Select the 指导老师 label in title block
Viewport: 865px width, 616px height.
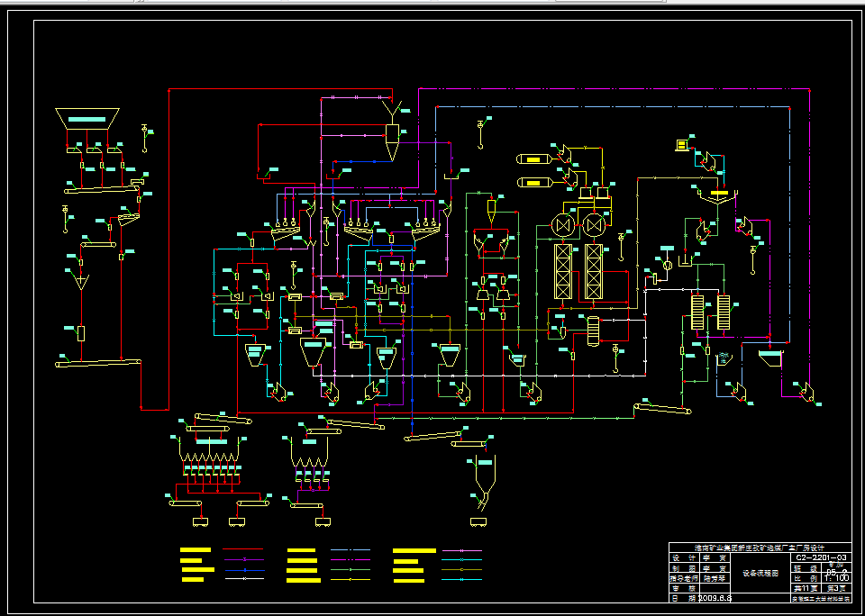(684, 578)
